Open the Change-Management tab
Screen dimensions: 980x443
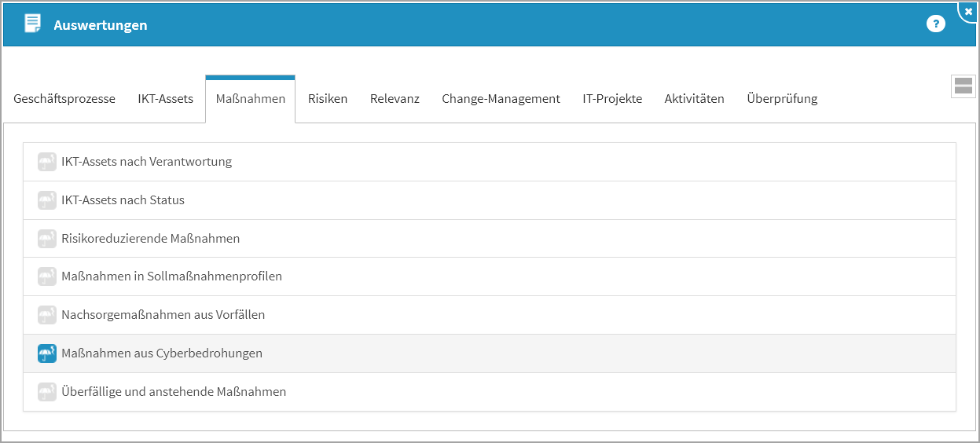[x=501, y=99]
